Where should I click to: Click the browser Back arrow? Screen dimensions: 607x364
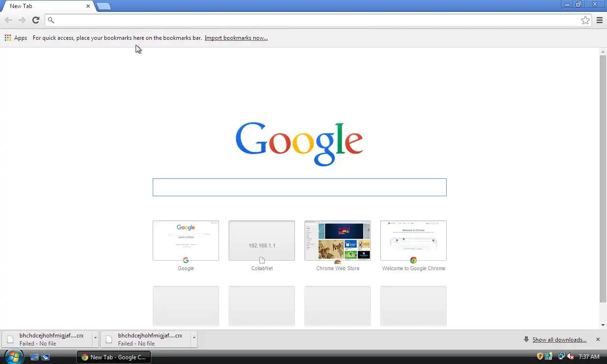tap(8, 20)
